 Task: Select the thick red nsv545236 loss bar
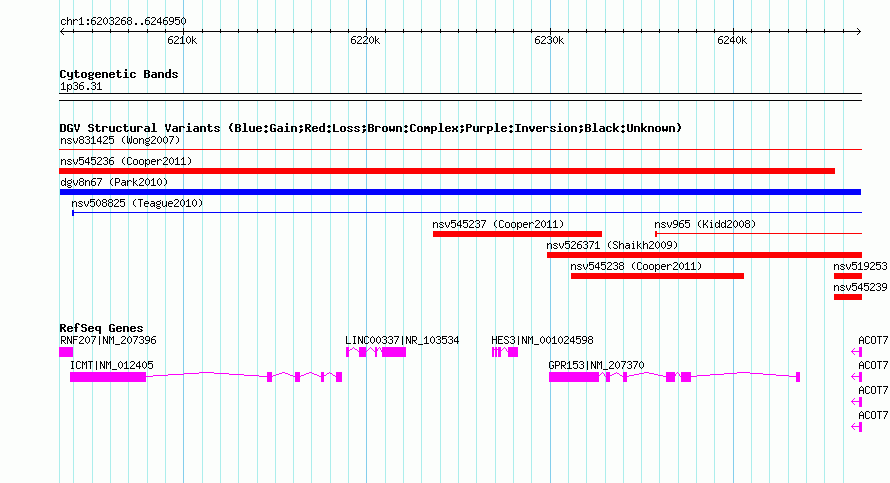(447, 171)
